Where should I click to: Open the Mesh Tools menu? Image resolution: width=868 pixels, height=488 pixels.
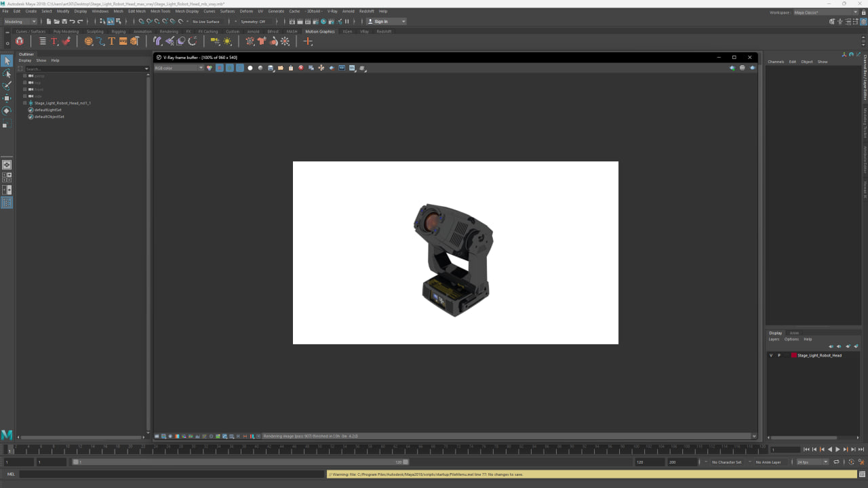pyautogui.click(x=161, y=12)
